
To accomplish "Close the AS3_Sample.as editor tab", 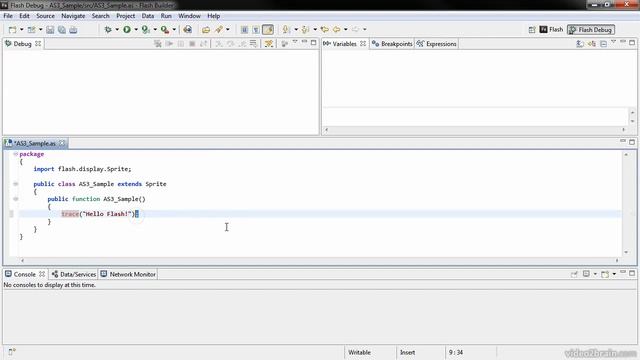I will pyautogui.click(x=62, y=143).
